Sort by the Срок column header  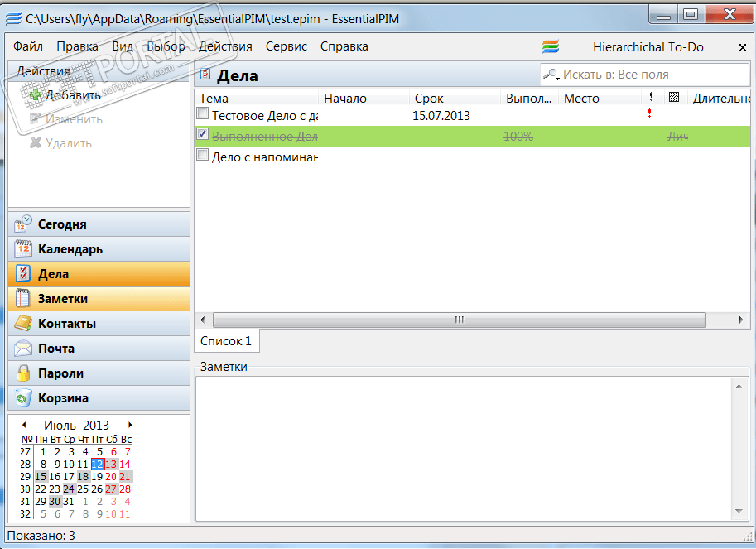pos(455,98)
